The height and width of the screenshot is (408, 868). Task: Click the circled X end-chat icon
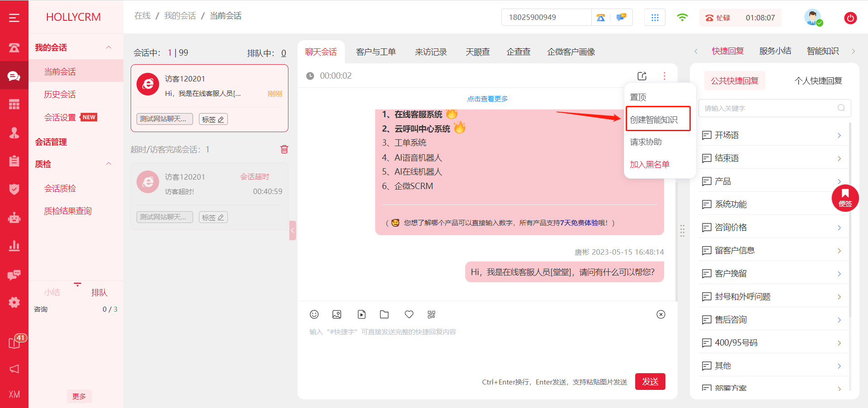tap(661, 314)
